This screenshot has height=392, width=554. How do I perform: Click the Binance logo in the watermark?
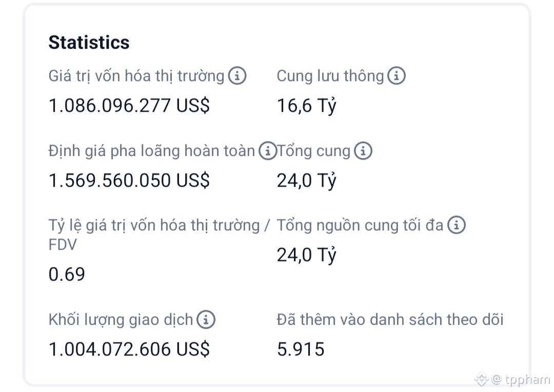click(481, 380)
